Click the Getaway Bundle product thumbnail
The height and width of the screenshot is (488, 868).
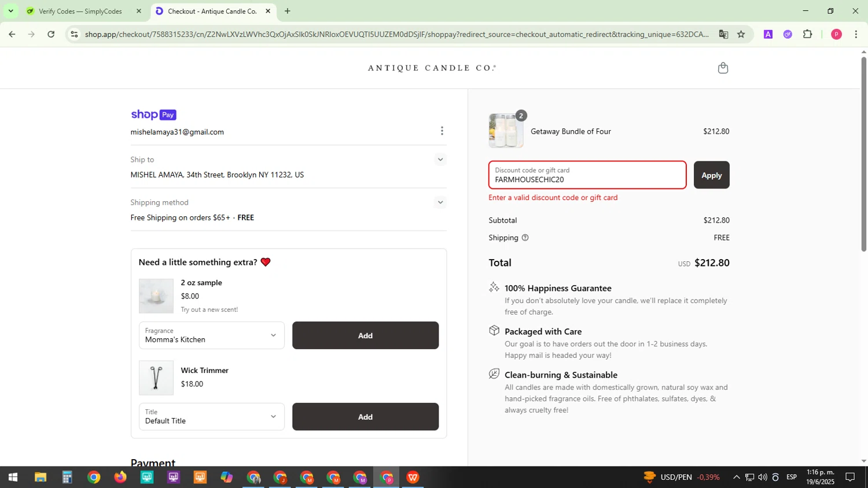(506, 131)
